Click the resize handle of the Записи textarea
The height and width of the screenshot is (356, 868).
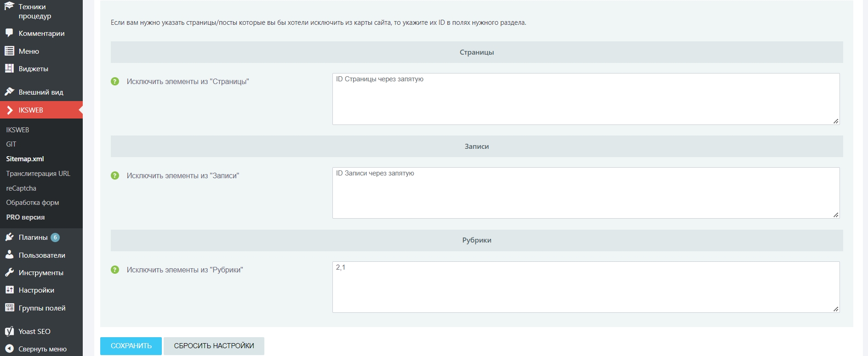tap(836, 215)
